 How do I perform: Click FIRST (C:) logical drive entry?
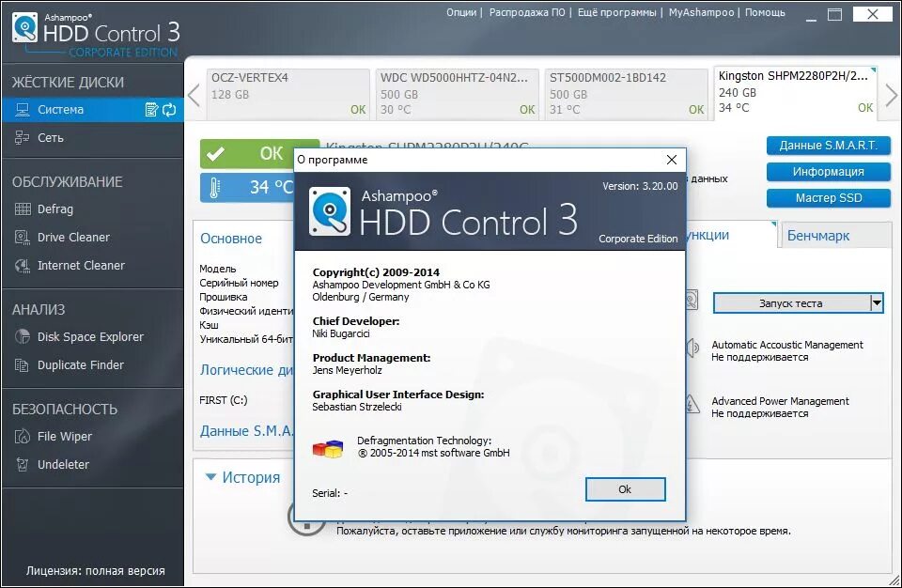pyautogui.click(x=224, y=400)
